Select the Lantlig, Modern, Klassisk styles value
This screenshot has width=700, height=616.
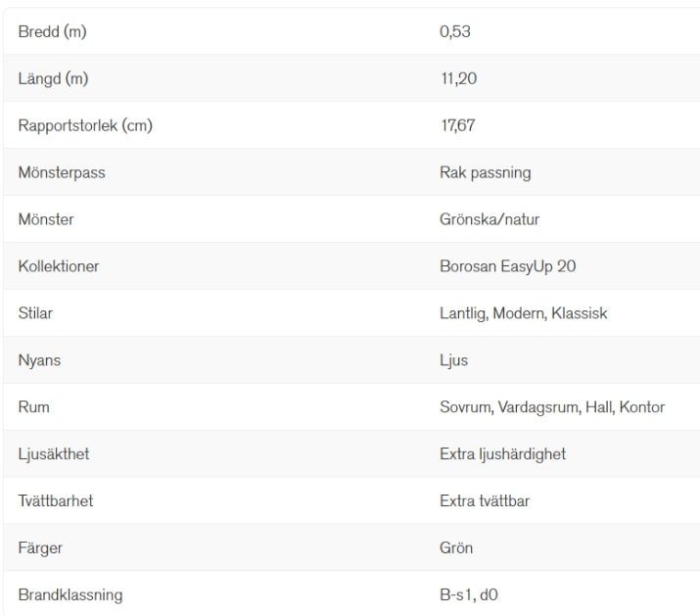524,313
